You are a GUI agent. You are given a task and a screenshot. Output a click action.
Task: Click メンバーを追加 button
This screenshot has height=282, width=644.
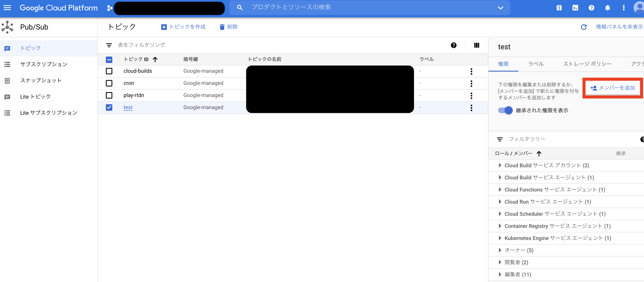pyautogui.click(x=613, y=88)
